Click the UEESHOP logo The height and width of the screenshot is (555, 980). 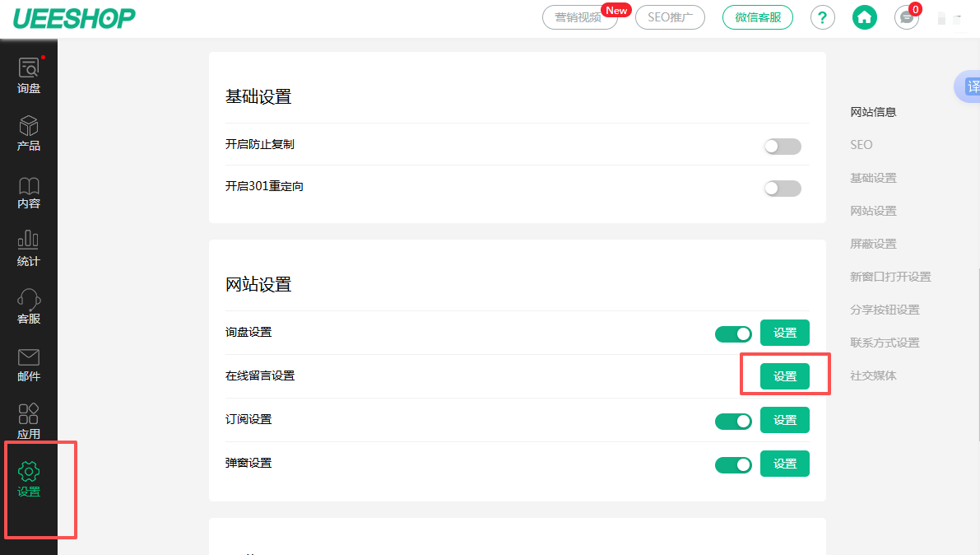pyautogui.click(x=74, y=18)
